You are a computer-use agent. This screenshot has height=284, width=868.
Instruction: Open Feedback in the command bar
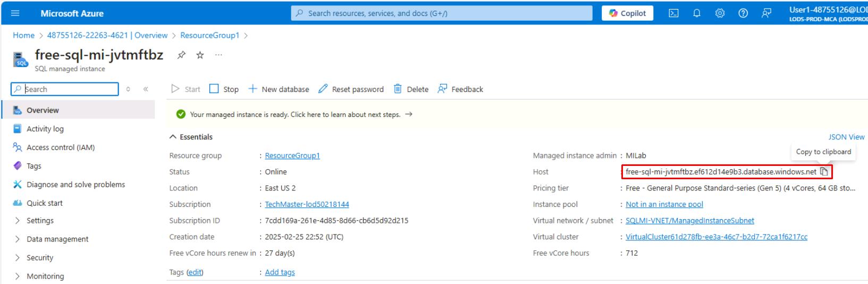(x=460, y=89)
